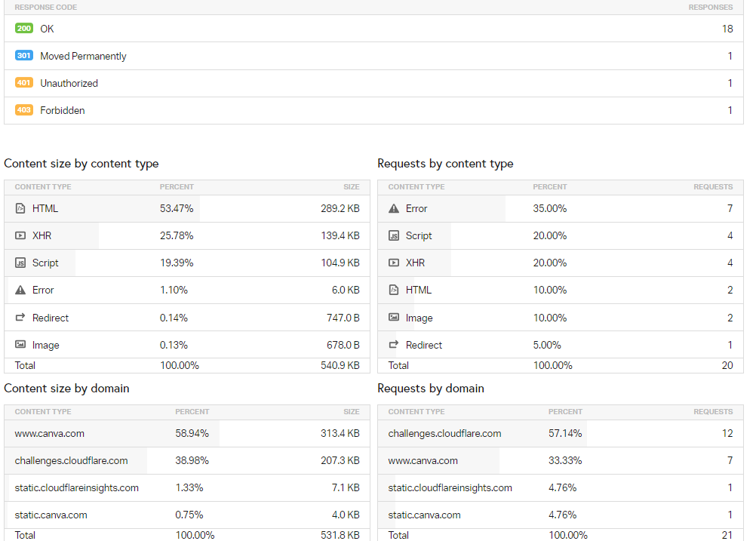This screenshot has height=541, width=756.
Task: Click static.cloudflareinsights.com in requests by domain
Action: [450, 487]
